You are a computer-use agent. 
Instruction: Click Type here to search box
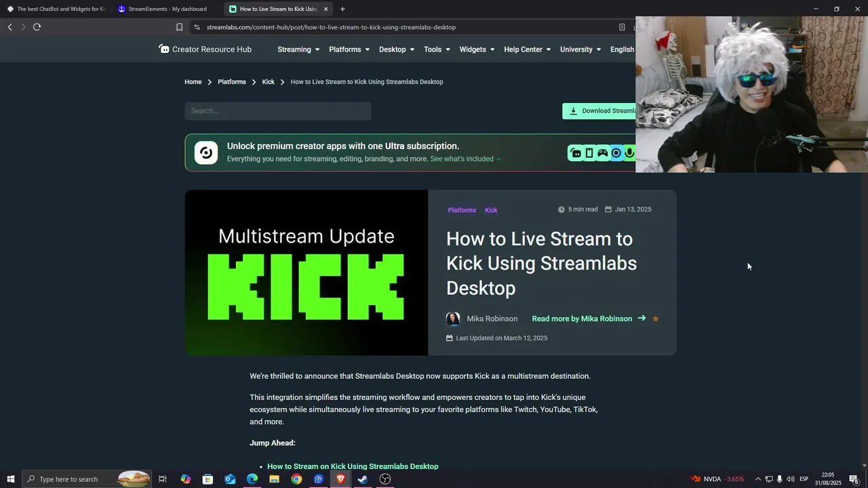click(x=87, y=479)
